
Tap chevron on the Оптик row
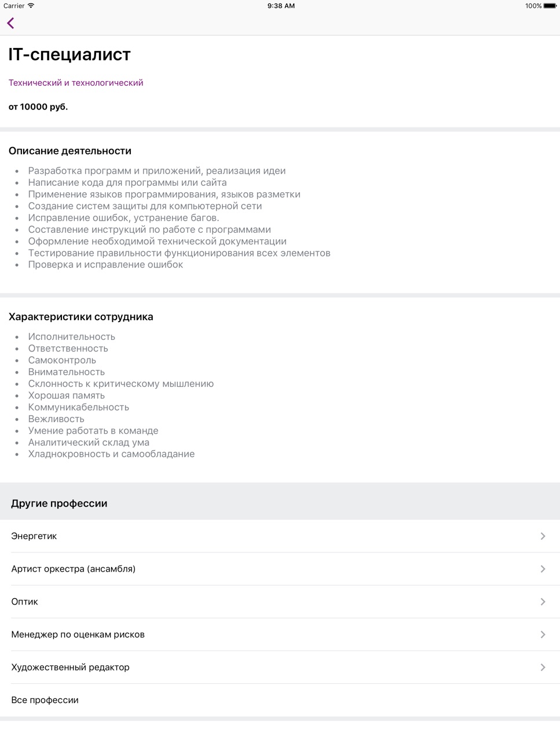click(543, 602)
